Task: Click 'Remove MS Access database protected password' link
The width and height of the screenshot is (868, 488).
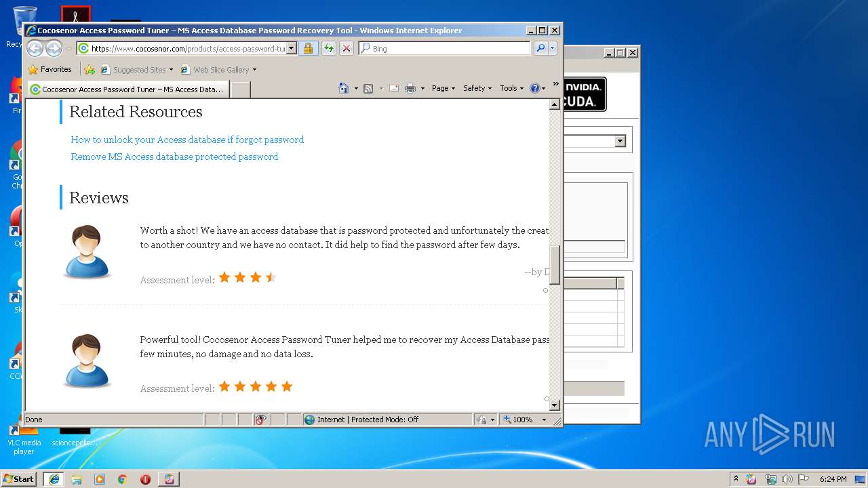Action: click(174, 157)
